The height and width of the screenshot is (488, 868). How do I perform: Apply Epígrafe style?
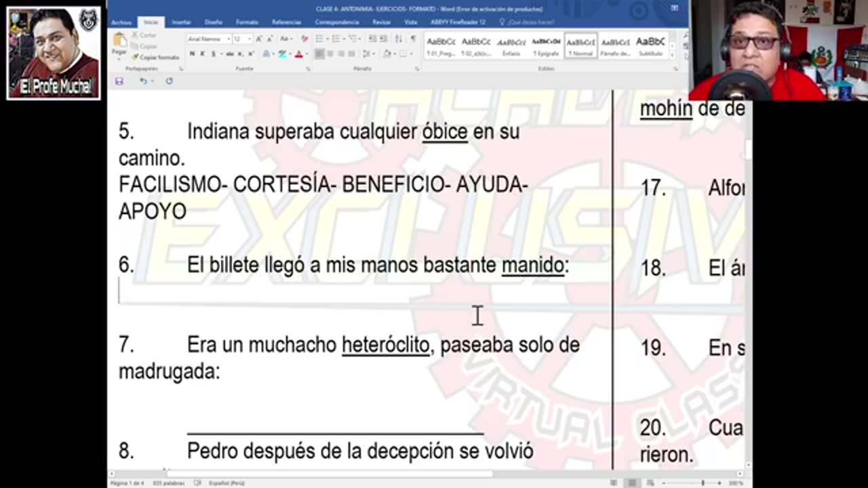[546, 46]
